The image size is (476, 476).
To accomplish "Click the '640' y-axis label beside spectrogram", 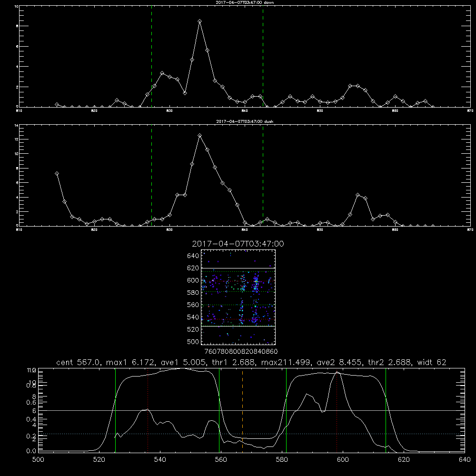I will [193, 256].
